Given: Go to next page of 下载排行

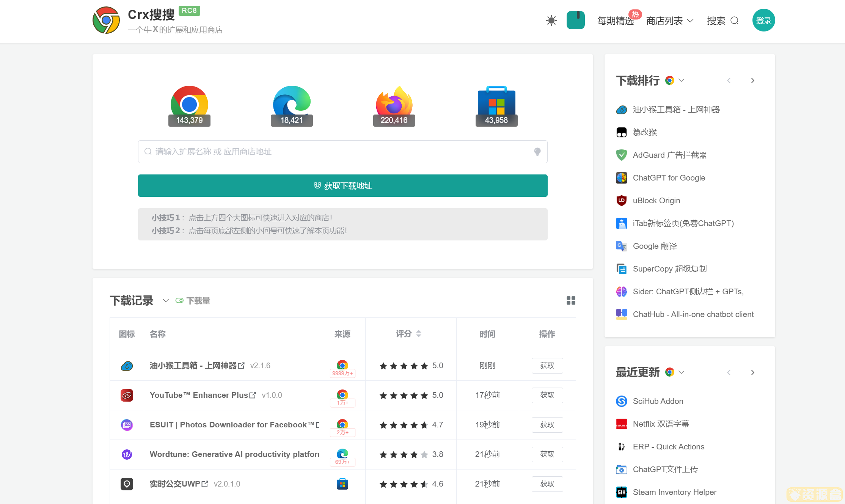Looking at the screenshot, I should point(752,80).
